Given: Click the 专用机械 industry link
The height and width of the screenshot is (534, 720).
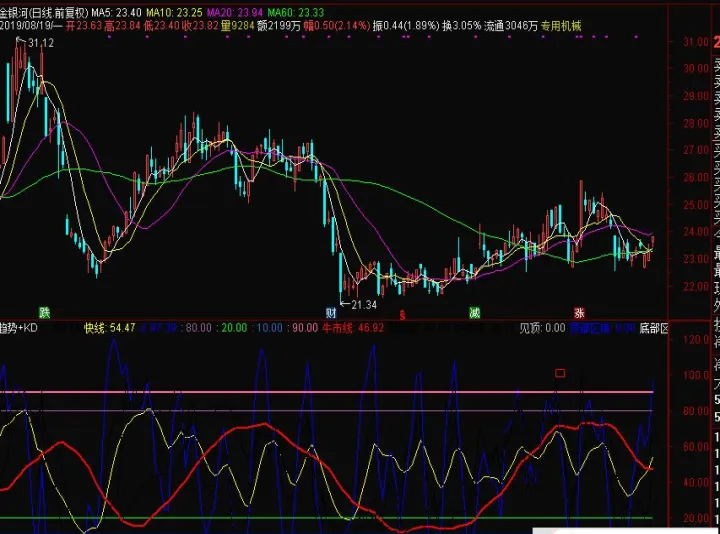Looking at the screenshot, I should [x=561, y=26].
